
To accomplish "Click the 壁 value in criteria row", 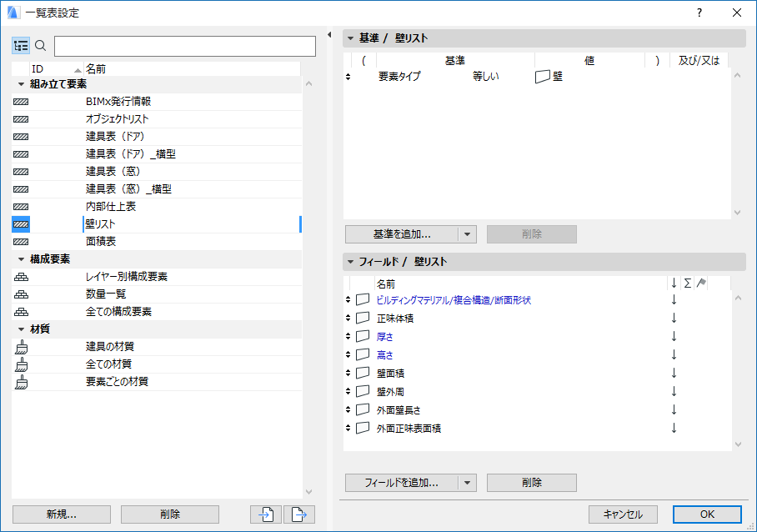I will coord(549,76).
